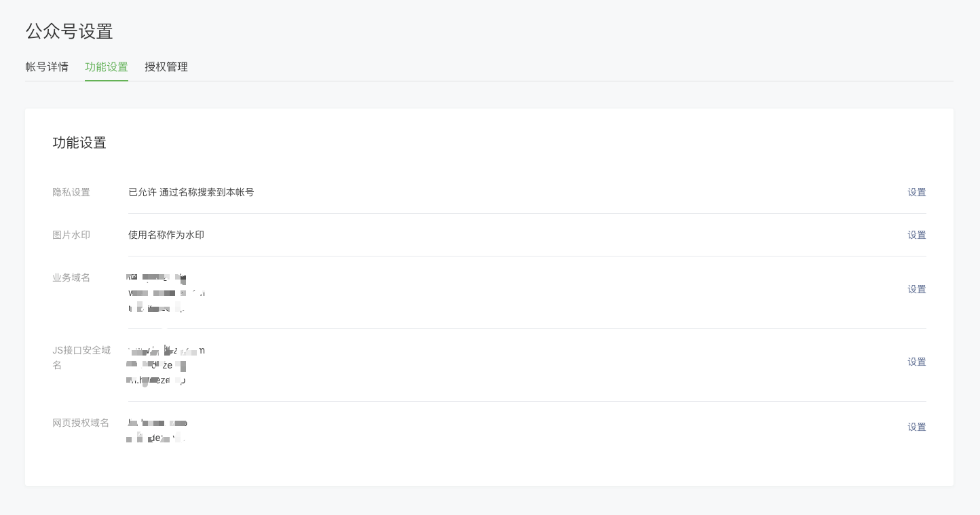Open 设置 for JS接口安全域名
The image size is (980, 515).
click(916, 362)
